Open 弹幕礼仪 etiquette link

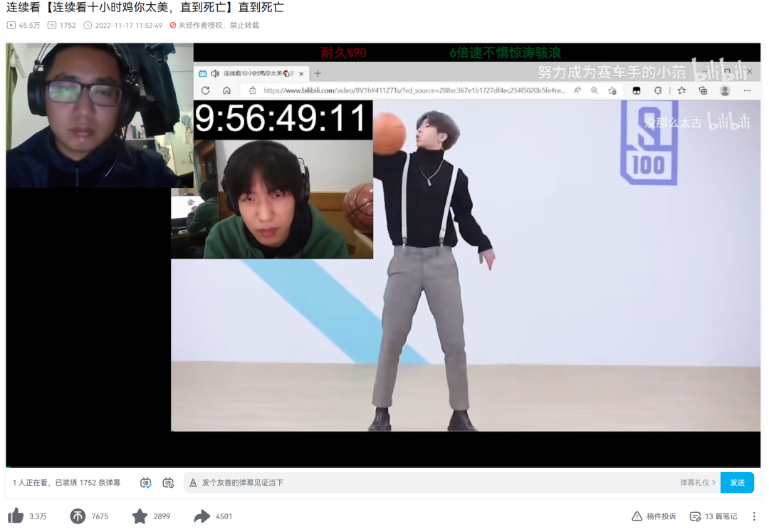coord(697,483)
